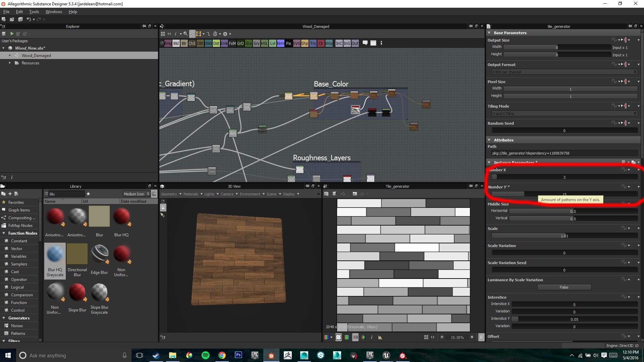Toggle Luminance By Scale Variation False button

click(564, 287)
